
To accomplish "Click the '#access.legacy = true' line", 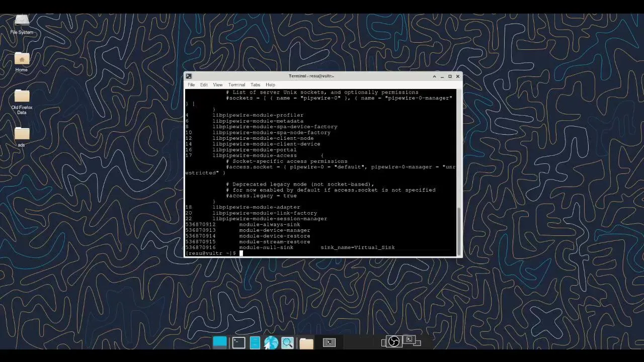I will [x=261, y=196].
